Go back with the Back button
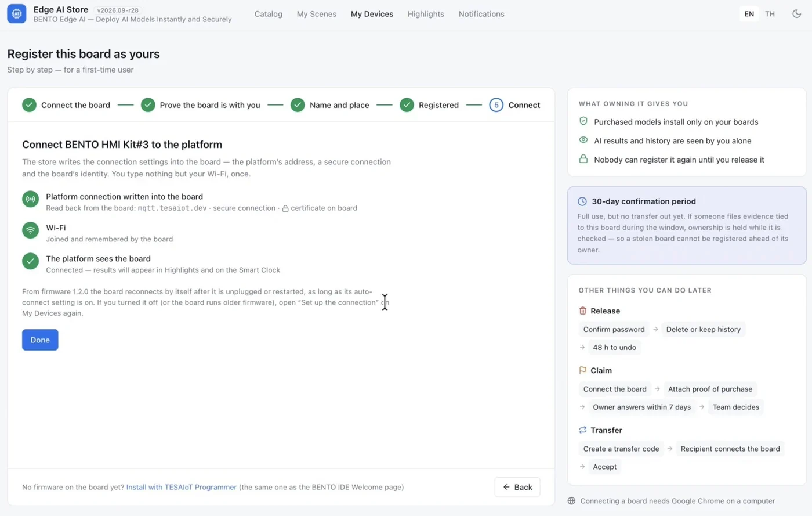The image size is (812, 516). [517, 487]
